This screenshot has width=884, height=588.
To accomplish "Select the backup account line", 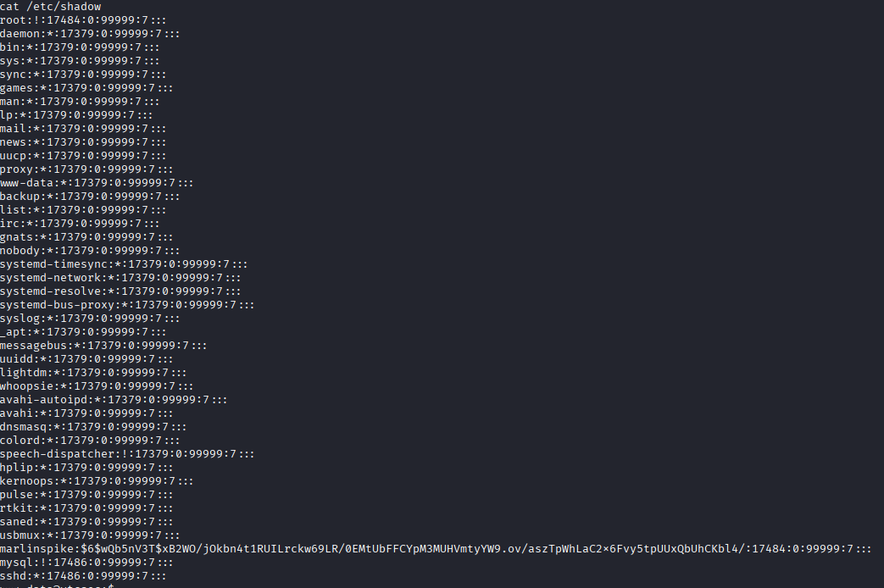I will 90,197.
